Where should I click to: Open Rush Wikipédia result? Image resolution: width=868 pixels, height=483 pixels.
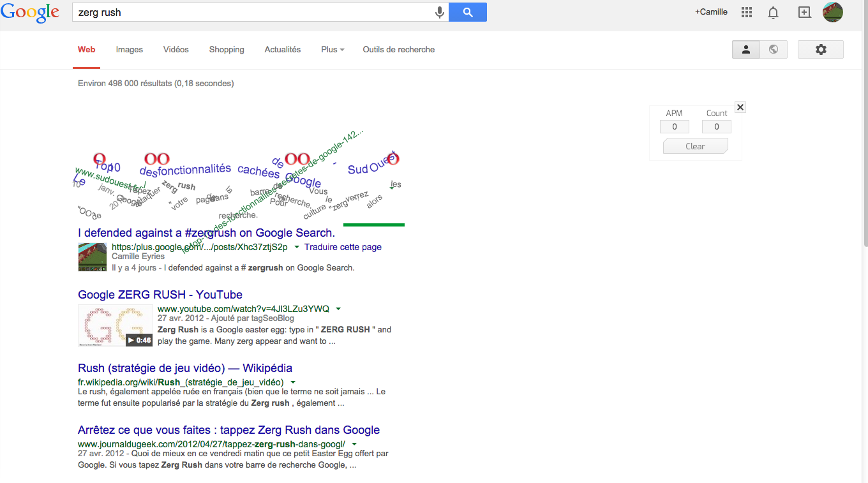(185, 368)
